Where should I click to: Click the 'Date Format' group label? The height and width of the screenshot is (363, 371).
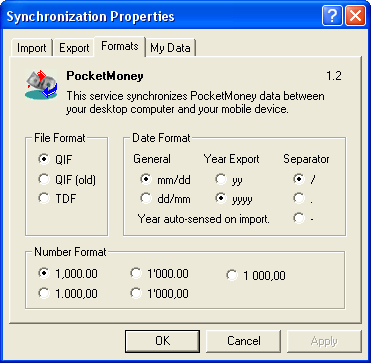click(x=161, y=138)
